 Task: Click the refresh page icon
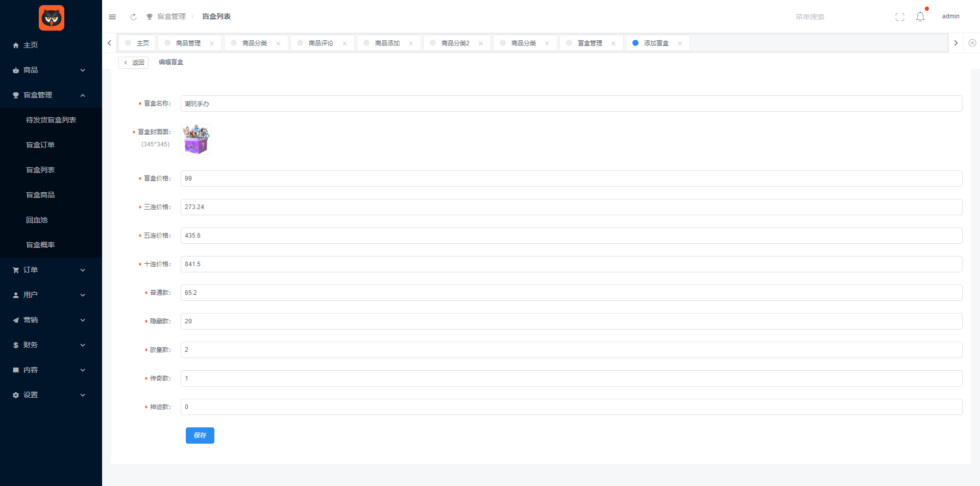coord(133,17)
